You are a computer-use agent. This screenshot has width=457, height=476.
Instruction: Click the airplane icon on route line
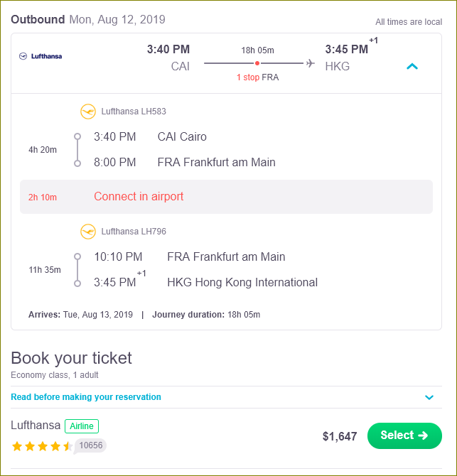tap(311, 63)
